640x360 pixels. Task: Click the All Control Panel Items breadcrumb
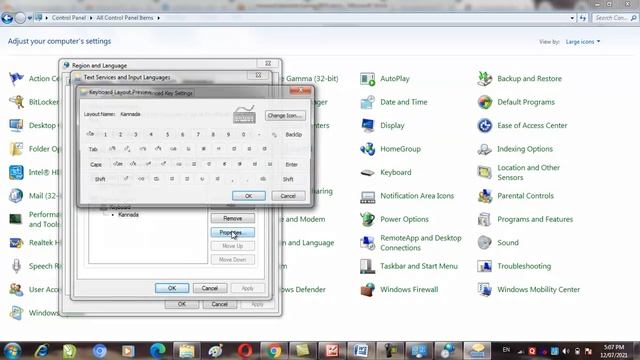tap(124, 18)
